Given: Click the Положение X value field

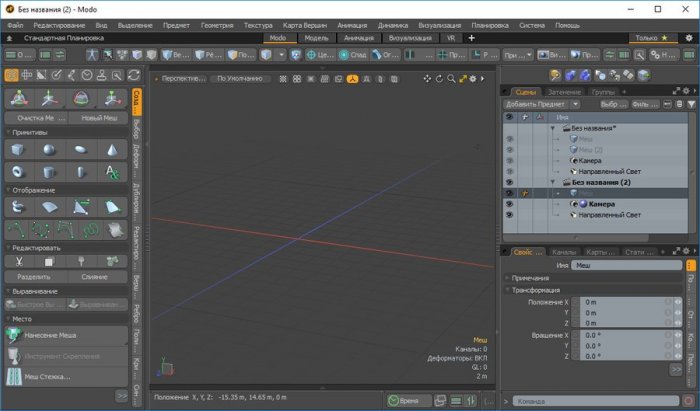Looking at the screenshot, I should pos(614,301).
